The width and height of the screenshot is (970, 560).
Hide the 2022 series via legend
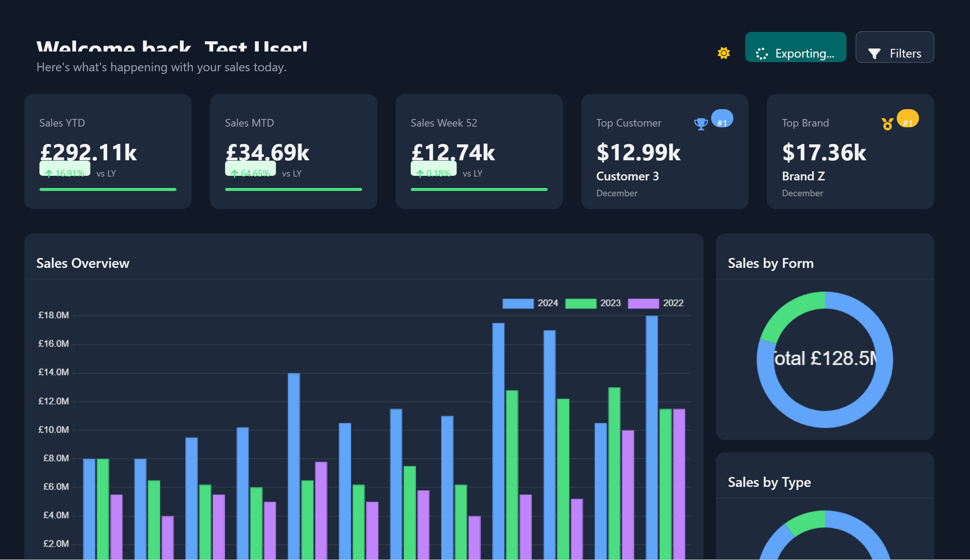tap(643, 303)
